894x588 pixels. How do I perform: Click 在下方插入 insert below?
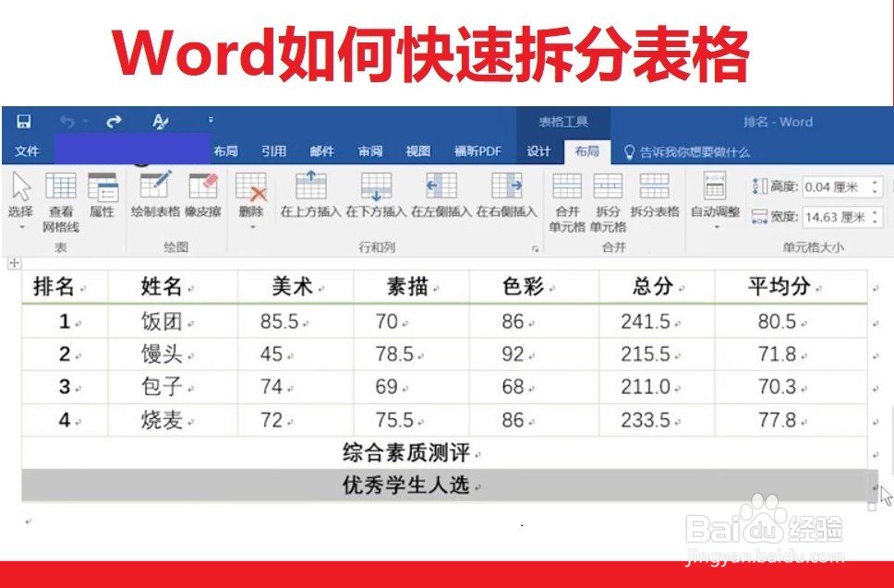coord(376,196)
